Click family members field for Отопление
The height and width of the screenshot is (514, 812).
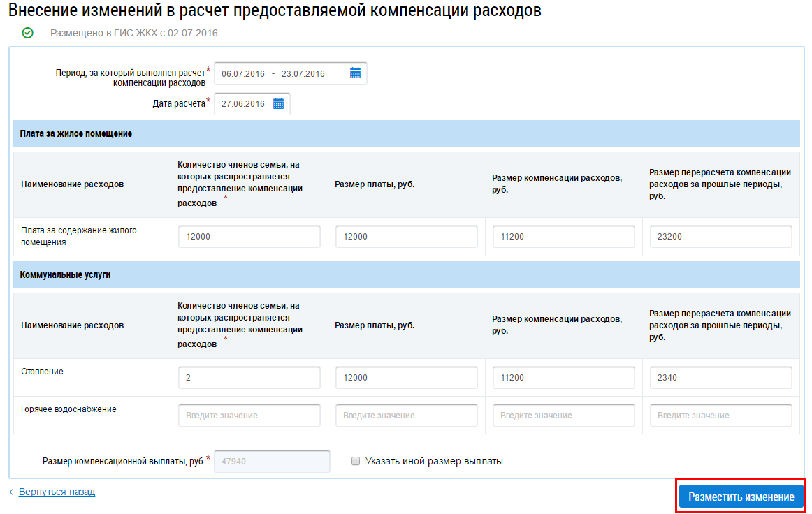click(x=249, y=378)
